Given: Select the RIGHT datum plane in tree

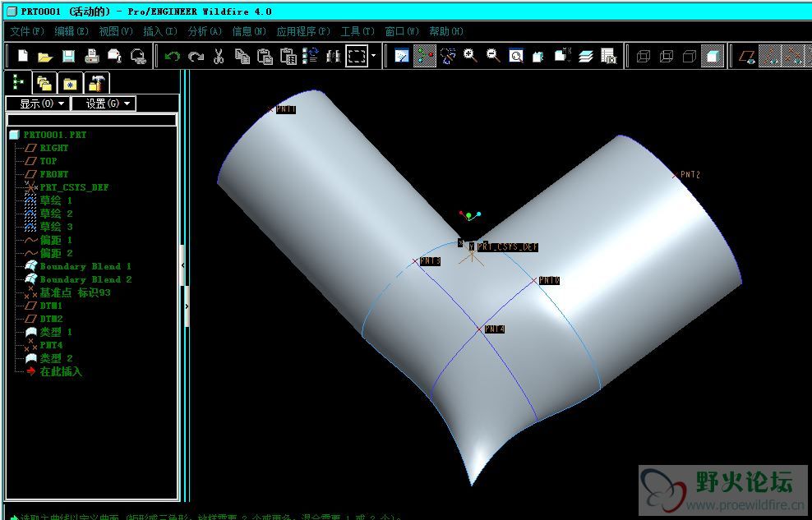Looking at the screenshot, I should coord(54,148).
